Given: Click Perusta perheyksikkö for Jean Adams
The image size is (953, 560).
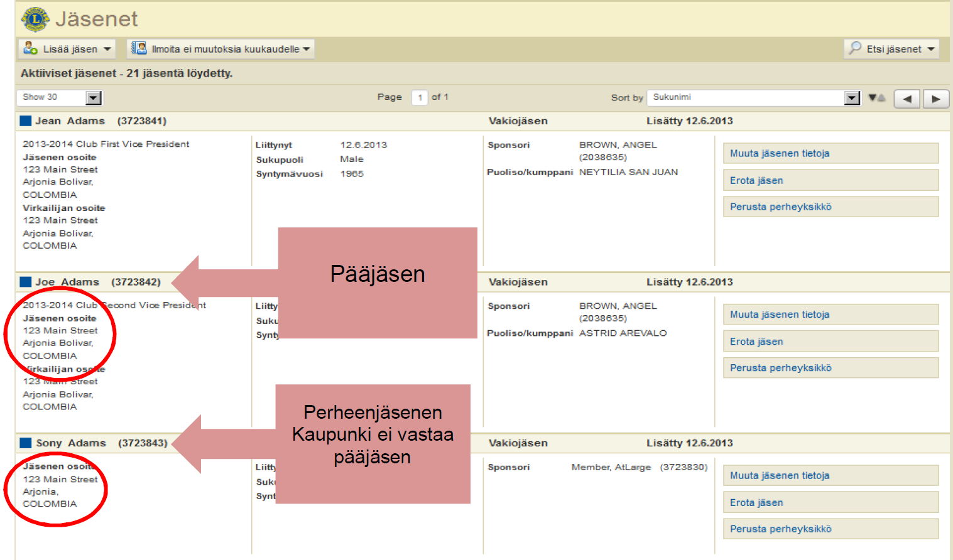Looking at the screenshot, I should [x=831, y=207].
